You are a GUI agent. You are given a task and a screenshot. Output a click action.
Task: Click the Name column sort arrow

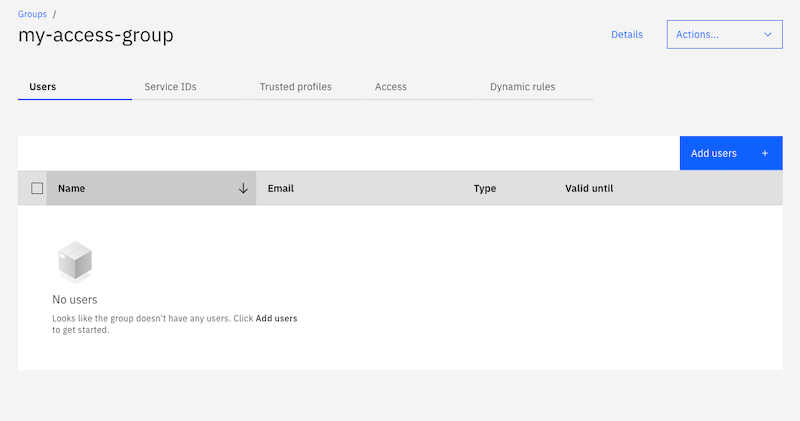[243, 188]
